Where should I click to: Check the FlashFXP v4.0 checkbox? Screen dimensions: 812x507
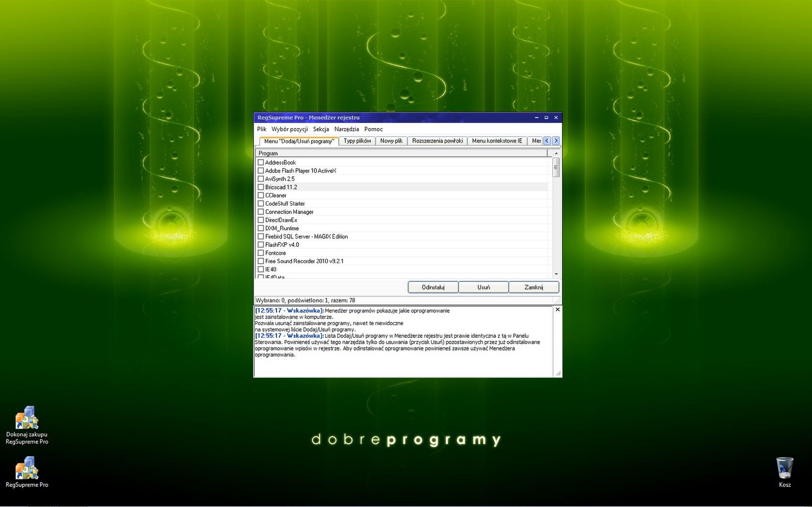tap(261, 245)
